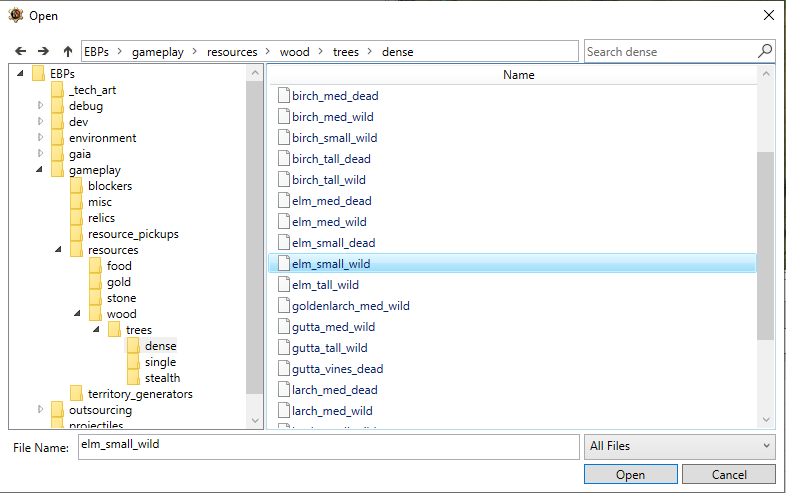The height and width of the screenshot is (493, 786).
Task: Go up one folder level
Action: (68, 51)
